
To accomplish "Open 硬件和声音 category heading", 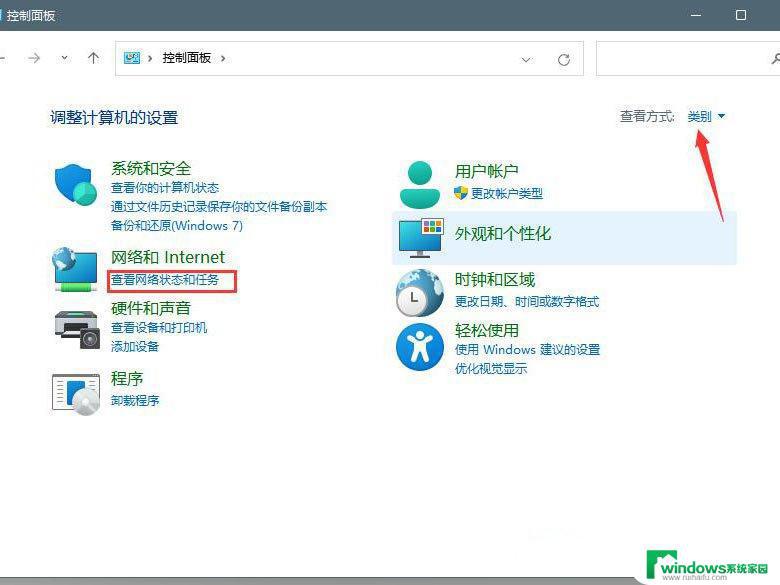I will tap(151, 308).
